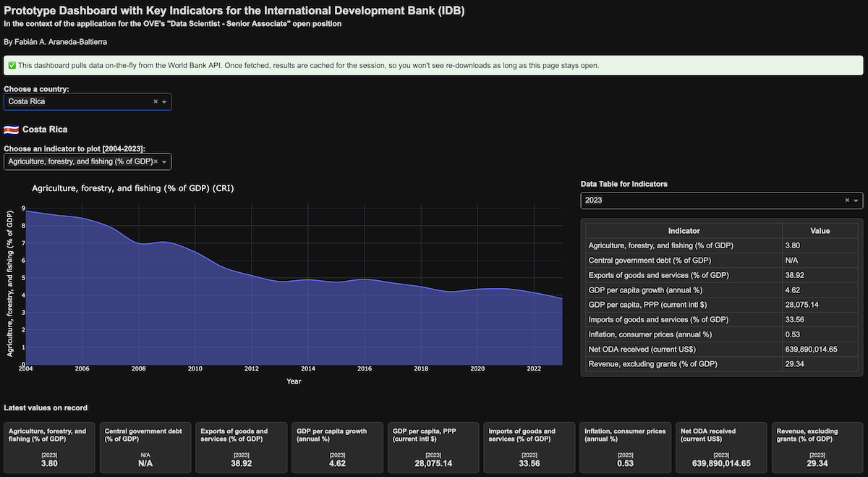This screenshot has height=477, width=868.
Task: Clear the 2023 year selection
Action: (847, 200)
